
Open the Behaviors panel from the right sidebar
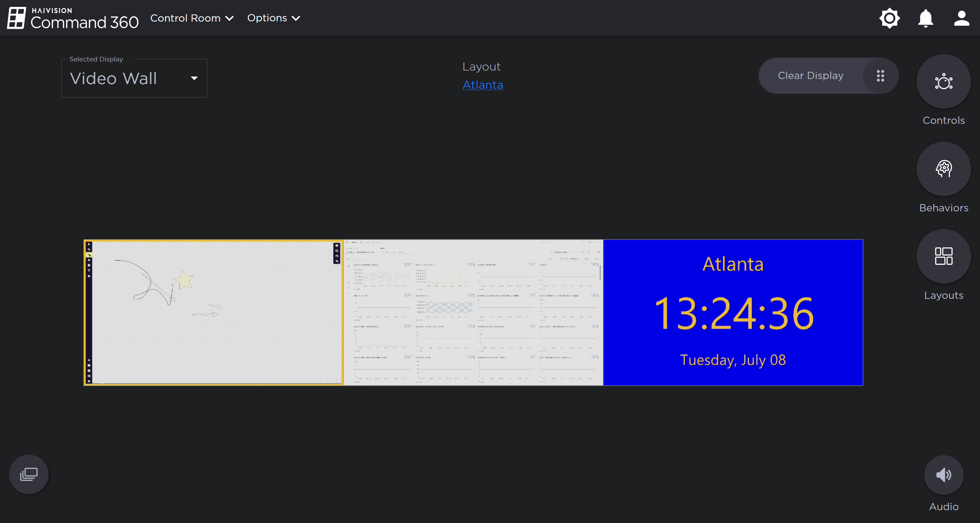click(x=944, y=169)
